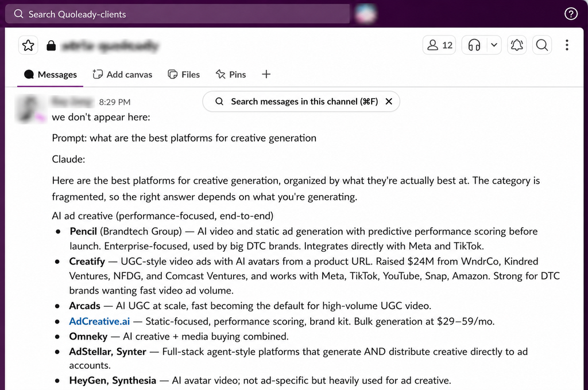588x390 pixels.
Task: Click the channel search magnifier icon
Action: click(542, 45)
